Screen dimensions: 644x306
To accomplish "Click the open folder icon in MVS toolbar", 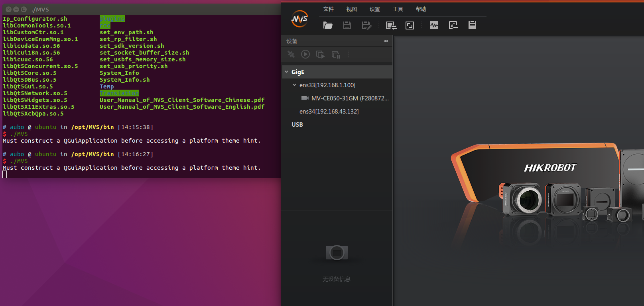I will [328, 25].
